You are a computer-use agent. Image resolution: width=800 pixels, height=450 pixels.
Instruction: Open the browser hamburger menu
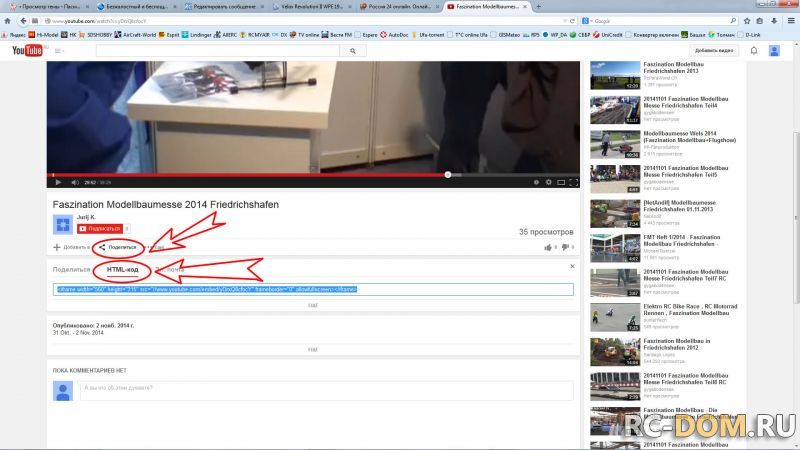pos(790,21)
